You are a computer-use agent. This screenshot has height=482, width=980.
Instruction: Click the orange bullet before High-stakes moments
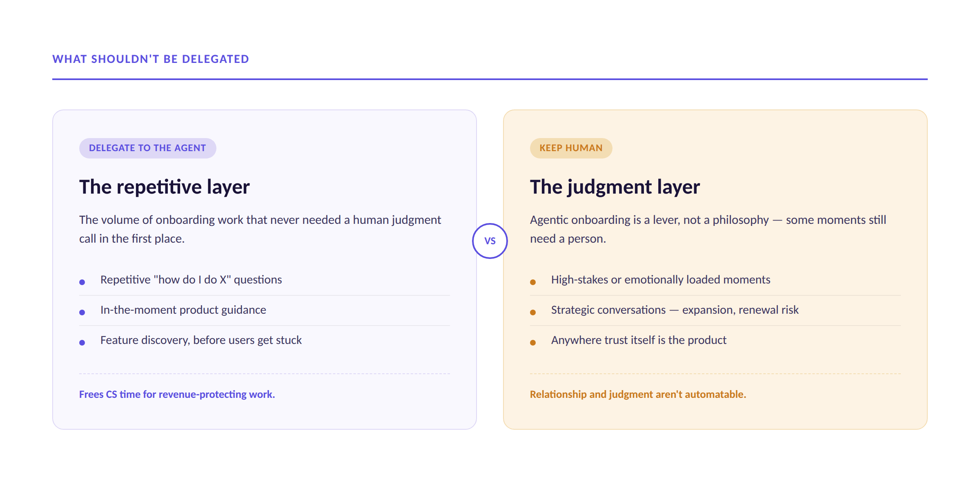click(x=533, y=282)
